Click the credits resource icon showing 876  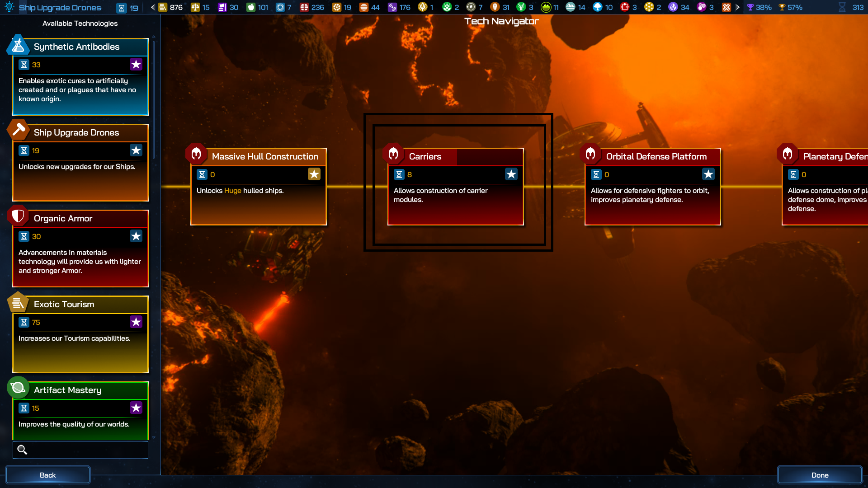163,7
